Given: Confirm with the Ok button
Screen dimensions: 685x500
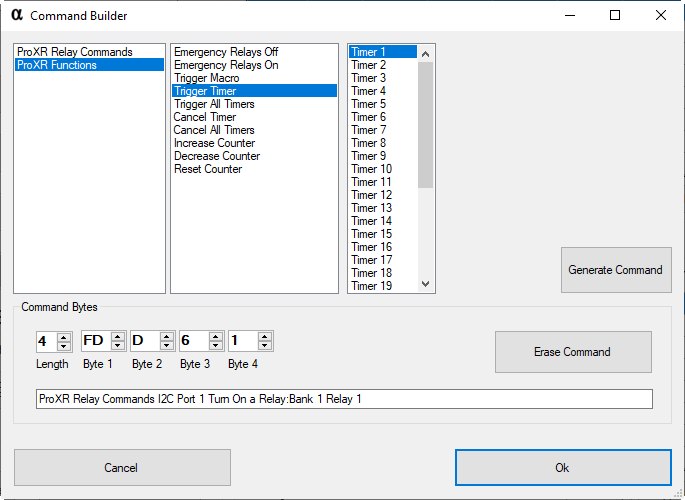Looking at the screenshot, I should (563, 468).
